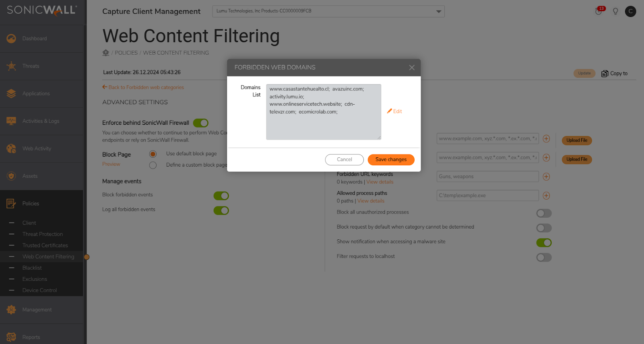This screenshot has height=344, width=644.
Task: Enable Block all unauthorized processes toggle
Action: (544, 213)
